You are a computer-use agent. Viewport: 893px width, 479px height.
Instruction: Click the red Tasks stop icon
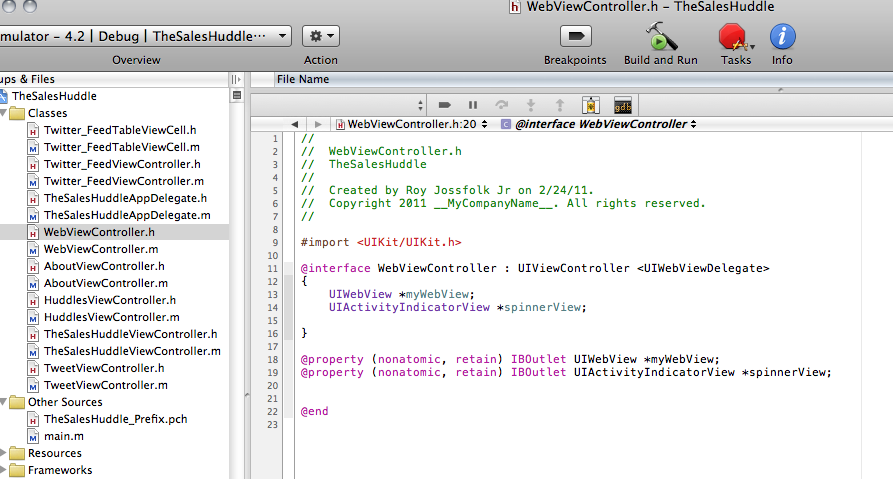(x=732, y=37)
